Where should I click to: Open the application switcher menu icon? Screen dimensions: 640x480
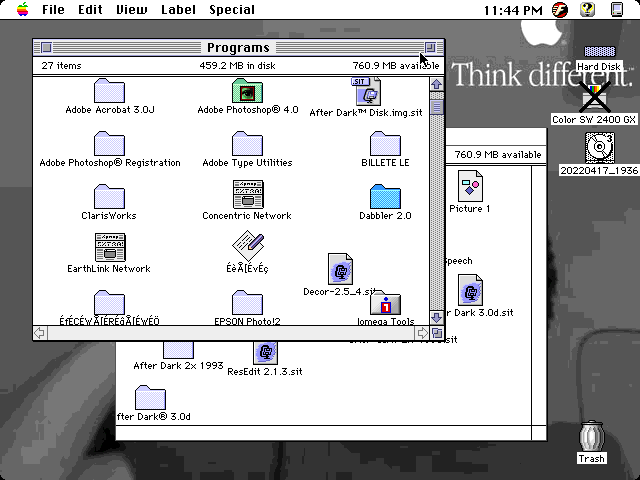click(x=617, y=9)
